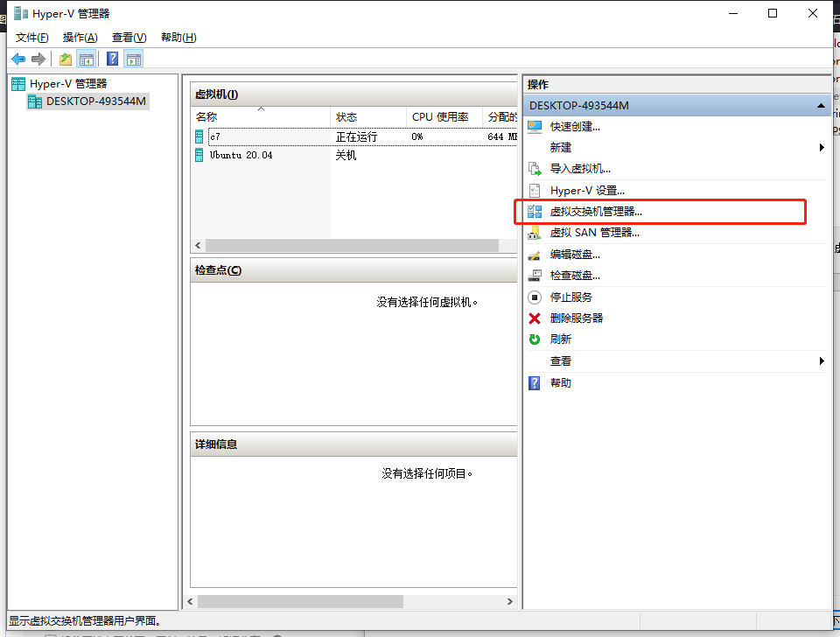The height and width of the screenshot is (637, 840).
Task: Click the virtual machine list horizontal scrollbar
Action: [352, 245]
